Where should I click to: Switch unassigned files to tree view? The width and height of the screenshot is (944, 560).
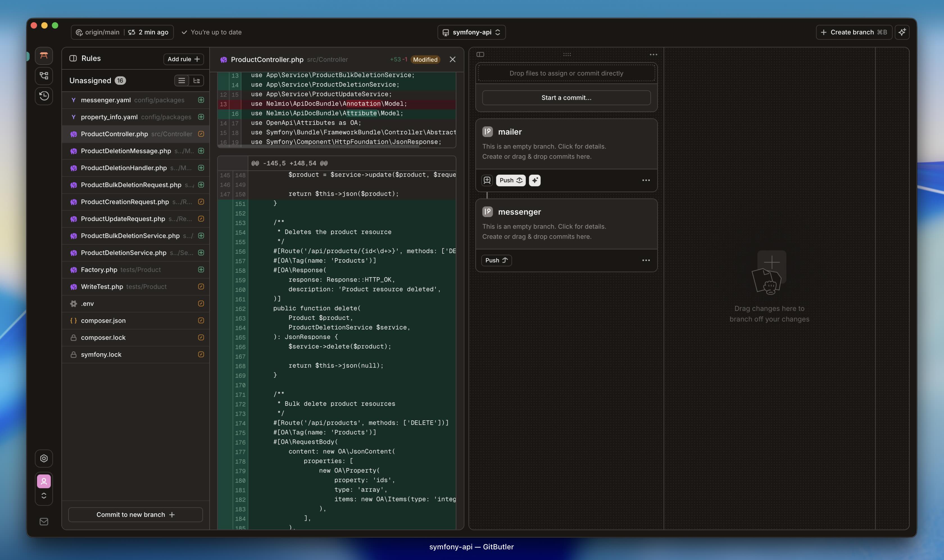(196, 80)
